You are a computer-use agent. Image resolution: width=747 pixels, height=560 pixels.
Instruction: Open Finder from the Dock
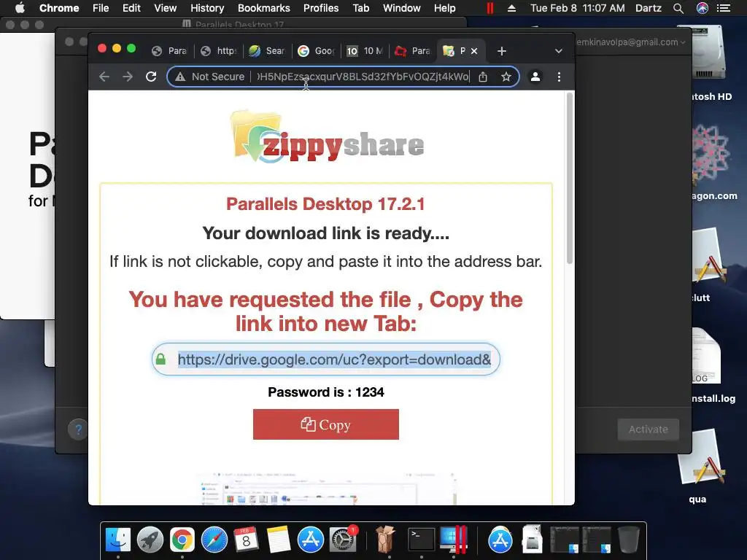point(117,540)
